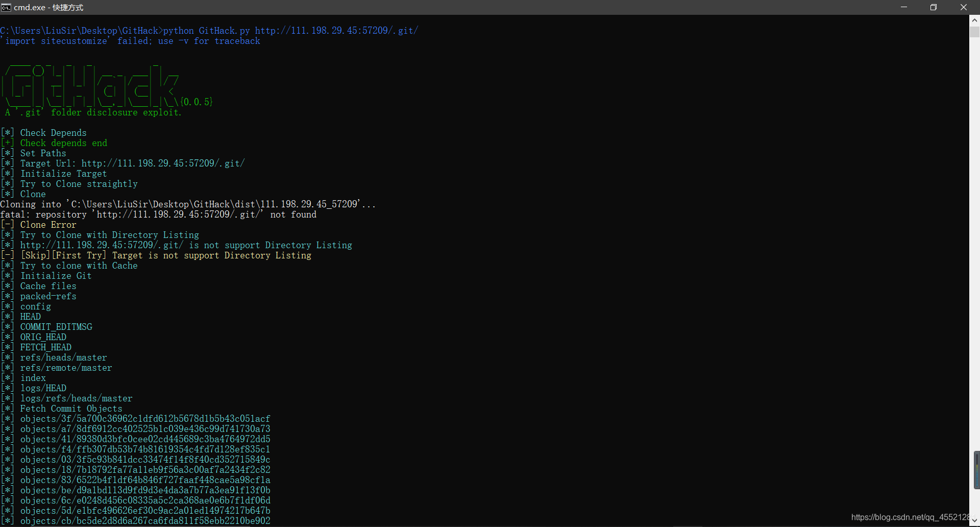Screen dimensions: 980x527
Task: Click the 'FETCH_HEAD' line
Action: (36, 347)
